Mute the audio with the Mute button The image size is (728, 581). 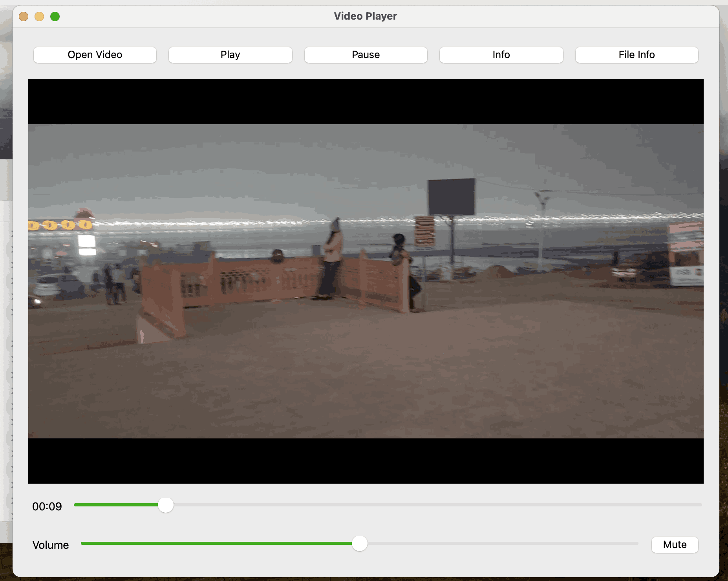(675, 545)
